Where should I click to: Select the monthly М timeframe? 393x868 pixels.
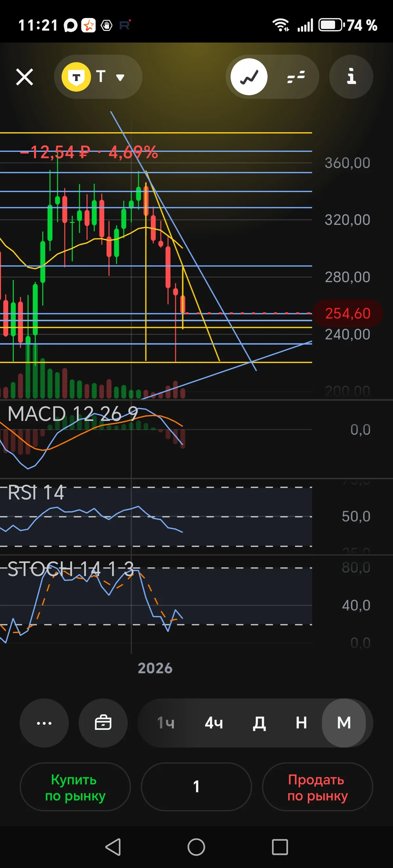pyautogui.click(x=344, y=723)
